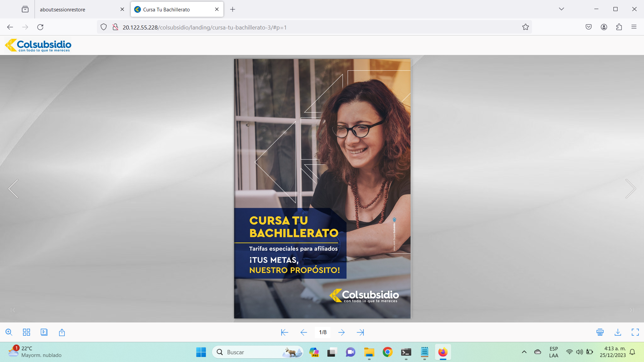Flip to next page with right chevron
Viewport: 644px width, 362px height.
tap(630, 189)
